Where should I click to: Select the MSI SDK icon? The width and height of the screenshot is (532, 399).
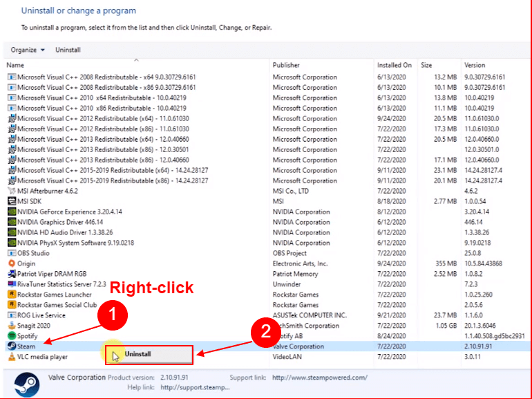pyautogui.click(x=12, y=201)
